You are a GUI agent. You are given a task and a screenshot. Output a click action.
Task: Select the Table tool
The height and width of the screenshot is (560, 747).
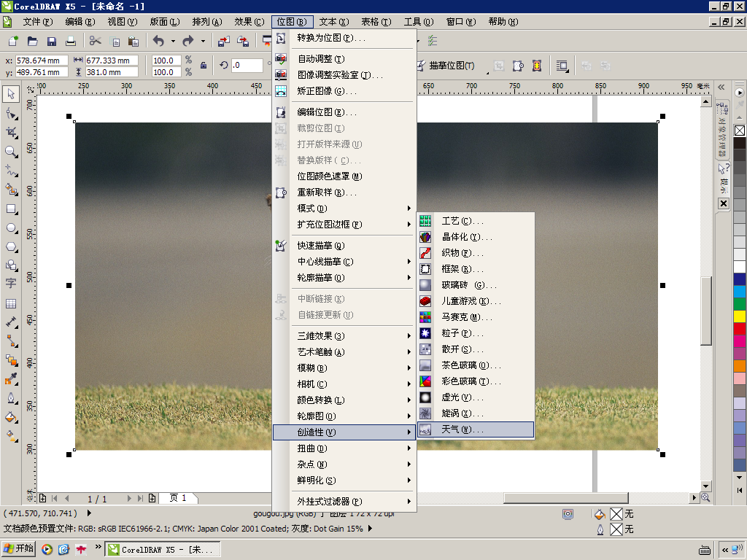click(x=10, y=304)
